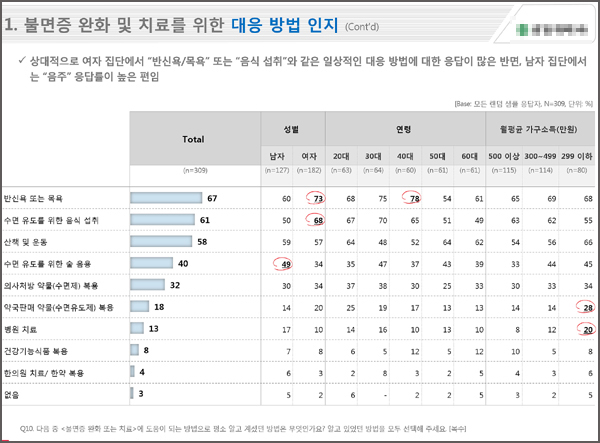Click the 산책 및 운동 bar showing 58

pyautogui.click(x=161, y=241)
